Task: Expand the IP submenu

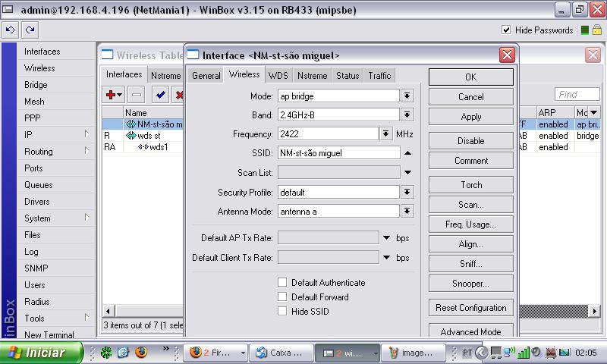Action: (x=86, y=133)
